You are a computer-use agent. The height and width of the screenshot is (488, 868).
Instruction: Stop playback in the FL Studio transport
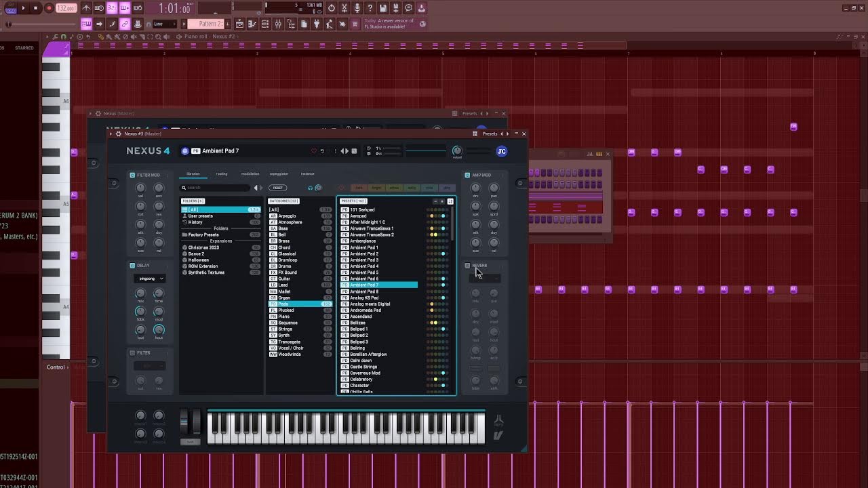(x=35, y=8)
